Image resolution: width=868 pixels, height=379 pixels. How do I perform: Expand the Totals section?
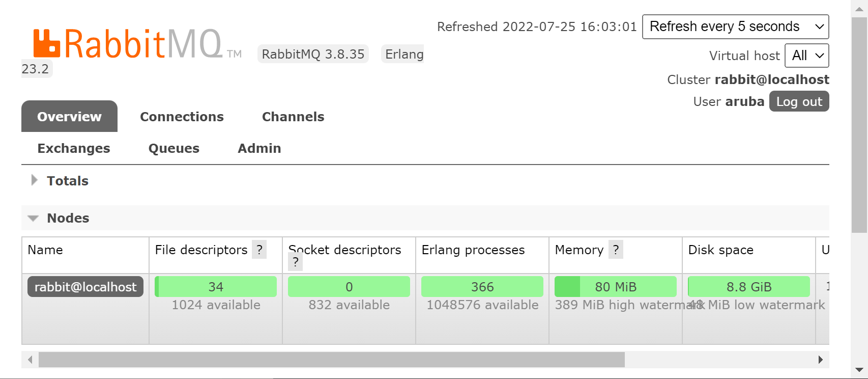(x=67, y=181)
